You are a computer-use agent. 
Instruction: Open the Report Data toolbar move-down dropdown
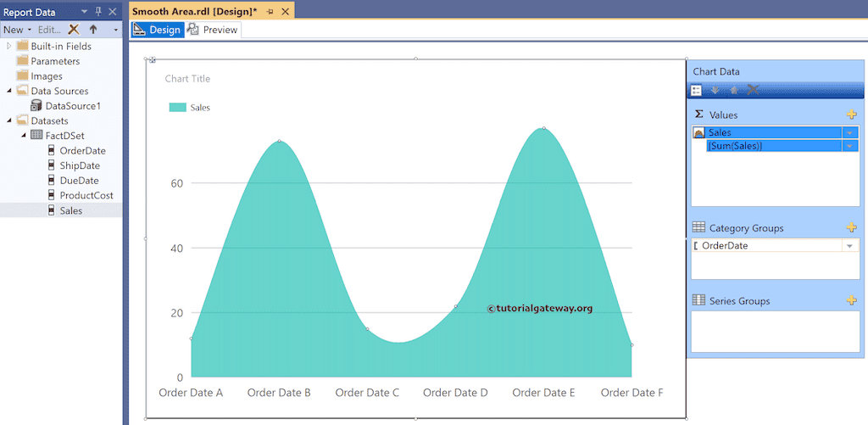(115, 30)
